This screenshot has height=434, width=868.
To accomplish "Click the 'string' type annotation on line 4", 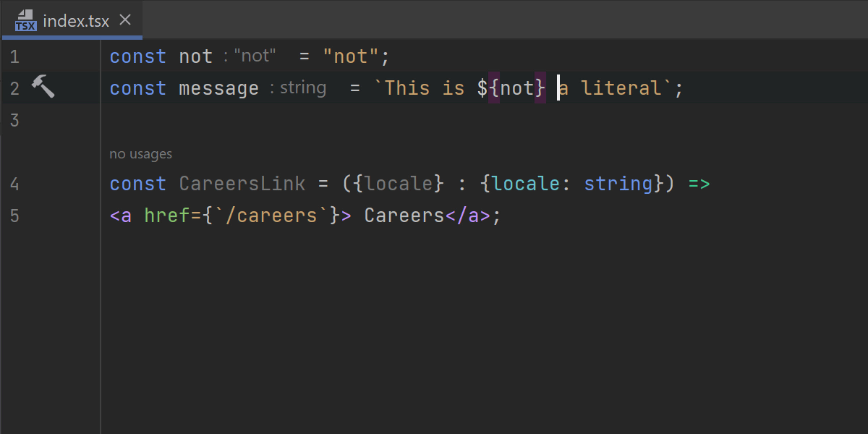I will tap(618, 184).
